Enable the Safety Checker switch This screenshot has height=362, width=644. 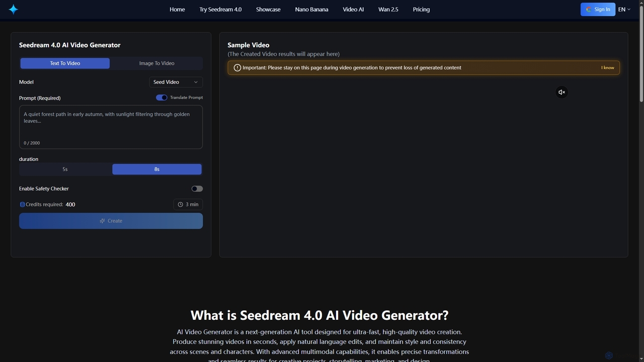click(x=197, y=189)
